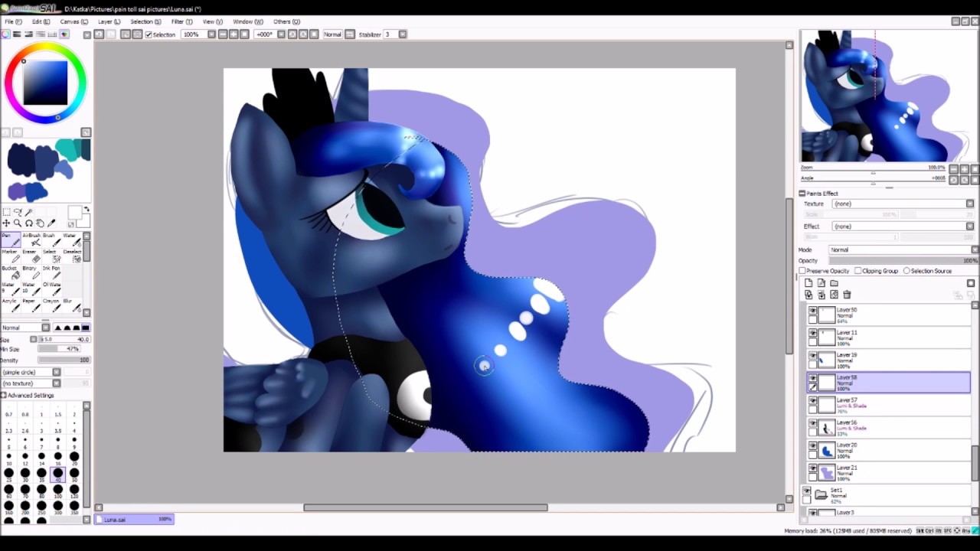Image resolution: width=980 pixels, height=551 pixels.
Task: Choose the Deselect pen tool
Action: [72, 256]
